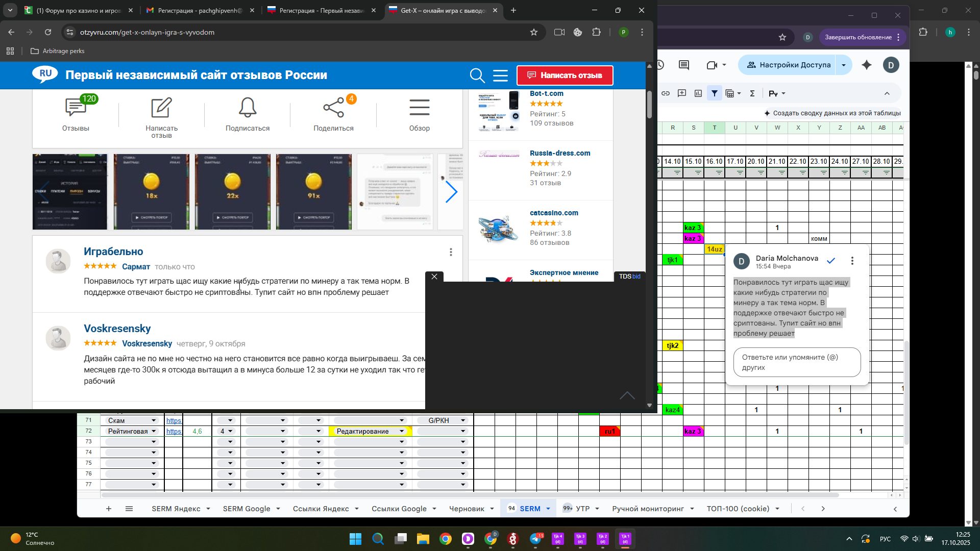Click the Sigma functions icon in Sheets toolbar

752,93
